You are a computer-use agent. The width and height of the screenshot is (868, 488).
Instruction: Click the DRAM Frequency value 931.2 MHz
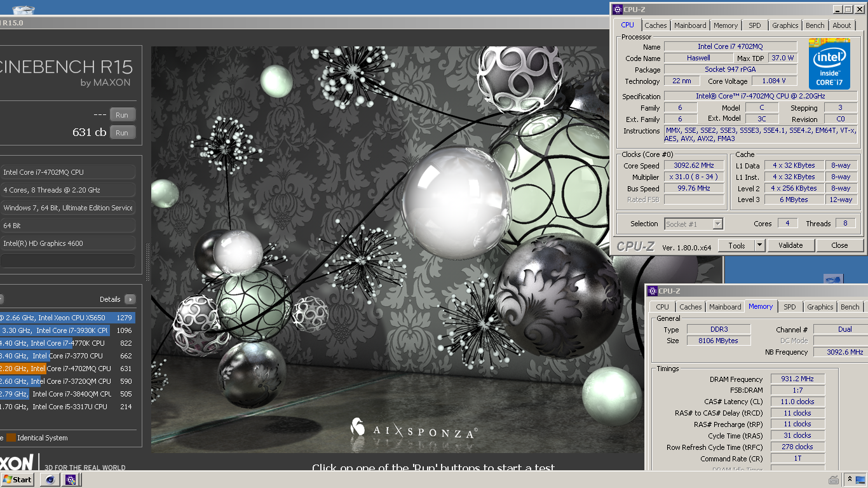(x=798, y=379)
